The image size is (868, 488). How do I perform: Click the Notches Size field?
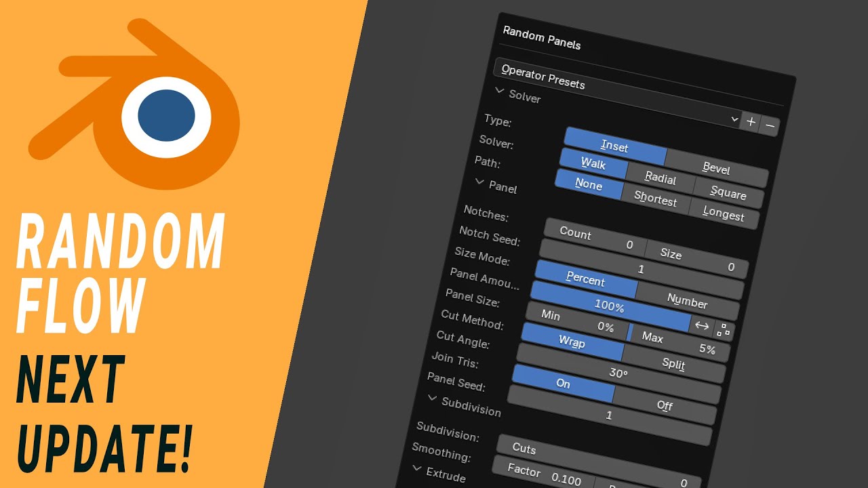coord(696,260)
